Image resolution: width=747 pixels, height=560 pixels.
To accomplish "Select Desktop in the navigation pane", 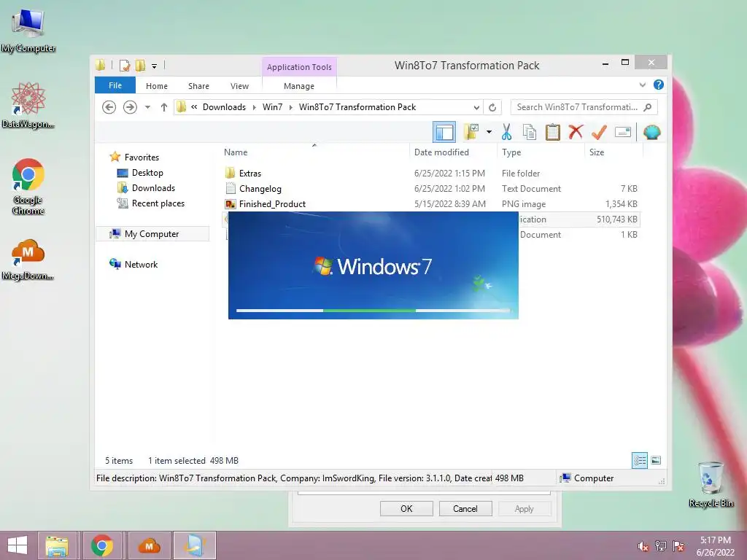I will tap(147, 173).
